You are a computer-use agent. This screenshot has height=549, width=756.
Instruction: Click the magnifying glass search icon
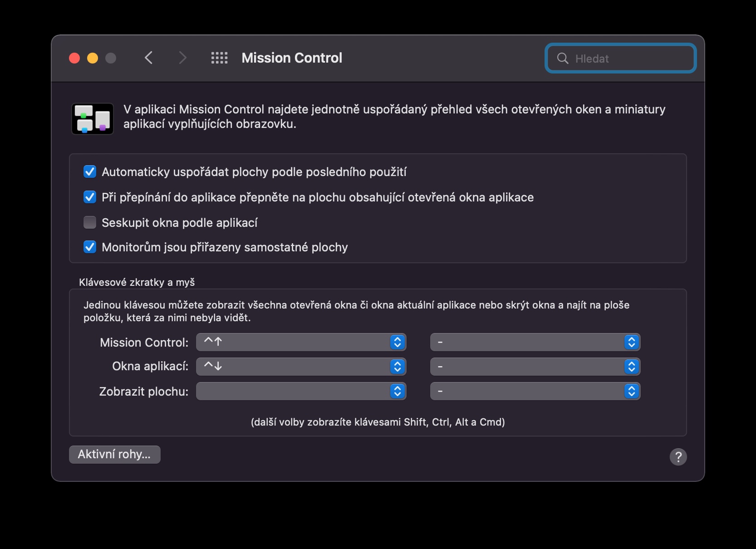pos(563,59)
